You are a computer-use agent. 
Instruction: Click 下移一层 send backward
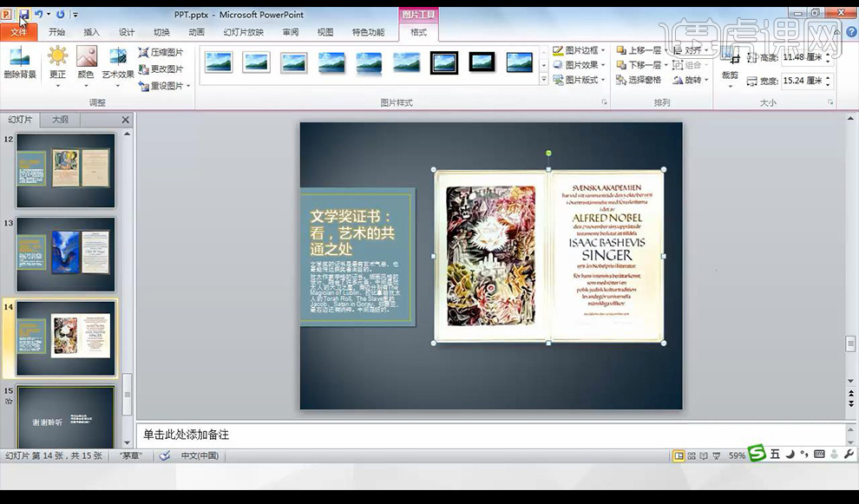pyautogui.click(x=639, y=65)
